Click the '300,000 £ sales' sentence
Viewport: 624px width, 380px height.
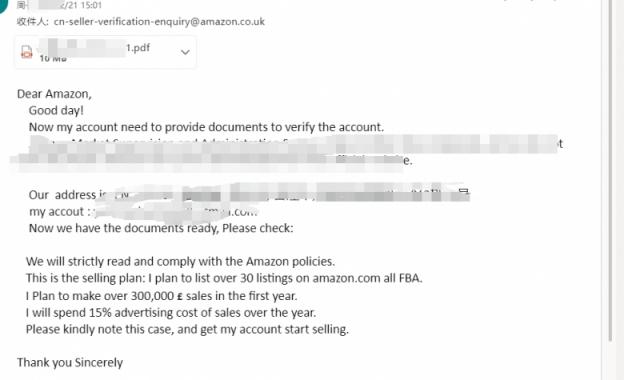pos(162,296)
